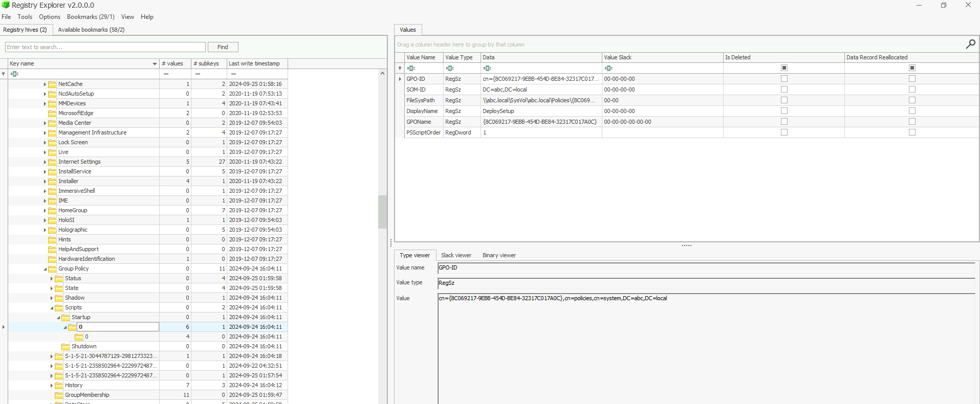980x404 pixels.
Task: Toggle Data Record Reallocated checkbox for GPOName row
Action: [912, 122]
